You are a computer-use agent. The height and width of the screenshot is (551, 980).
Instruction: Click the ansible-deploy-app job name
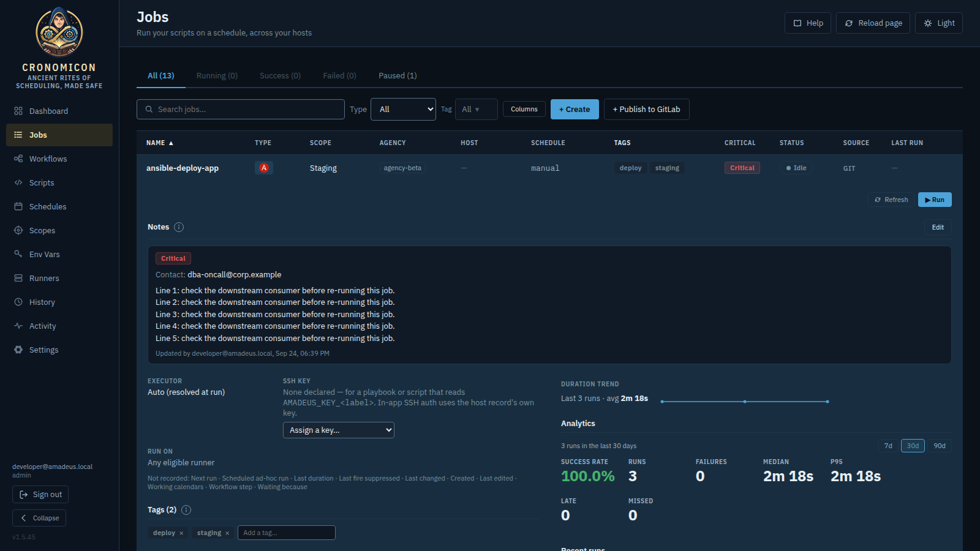coord(183,168)
